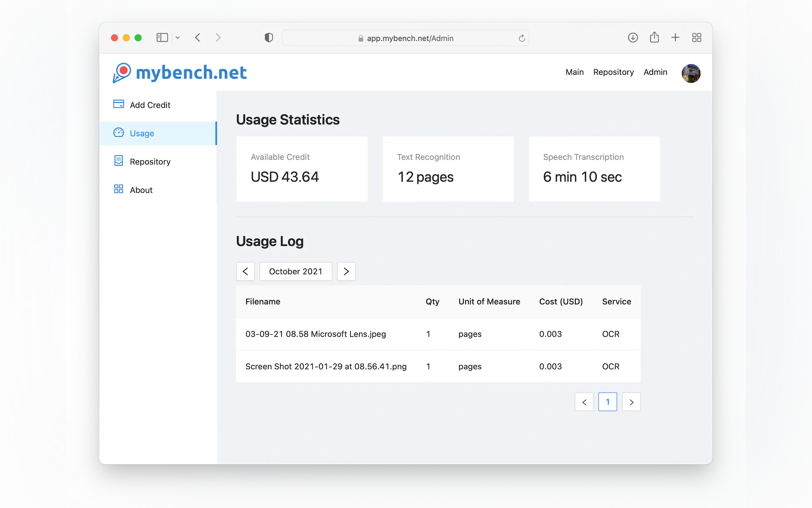Click the Share icon in toolbar
The image size is (812, 508).
[x=654, y=38]
